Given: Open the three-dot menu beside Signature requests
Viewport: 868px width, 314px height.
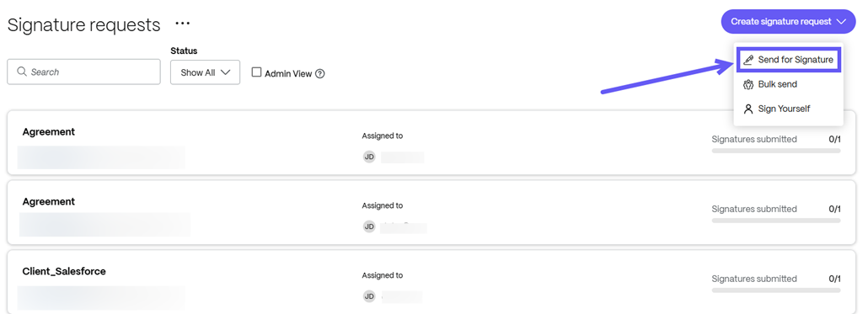Looking at the screenshot, I should [183, 24].
